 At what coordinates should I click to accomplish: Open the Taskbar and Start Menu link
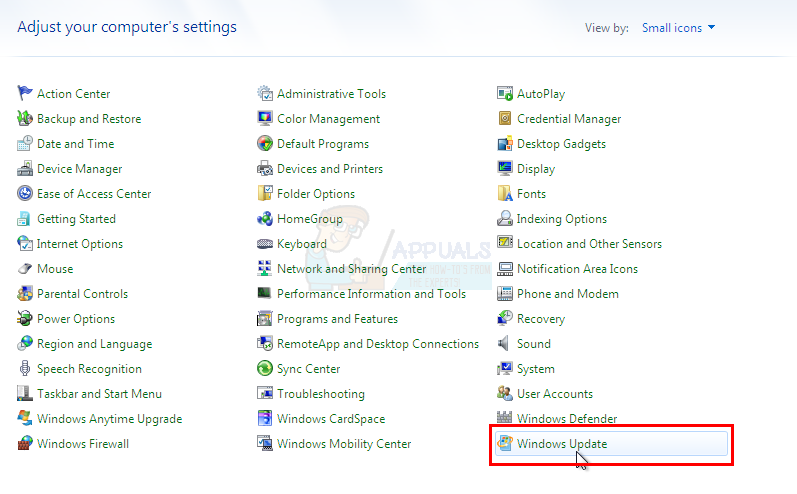point(99,394)
